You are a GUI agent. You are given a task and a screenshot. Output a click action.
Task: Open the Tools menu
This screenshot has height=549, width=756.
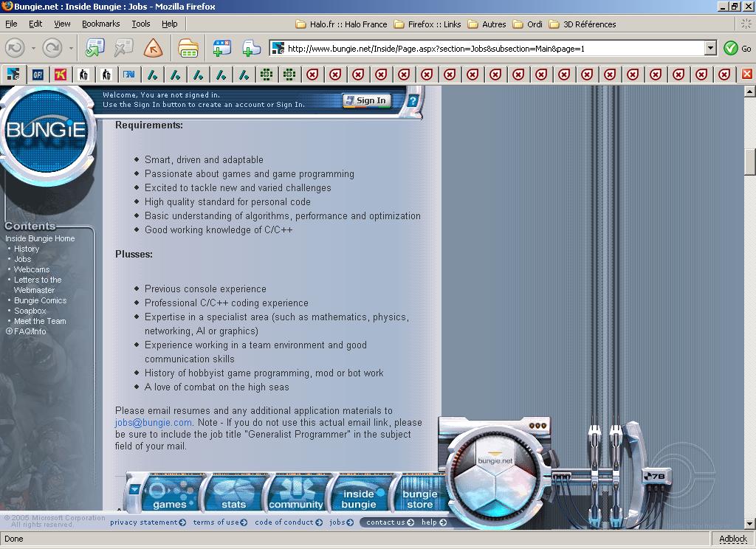[141, 24]
